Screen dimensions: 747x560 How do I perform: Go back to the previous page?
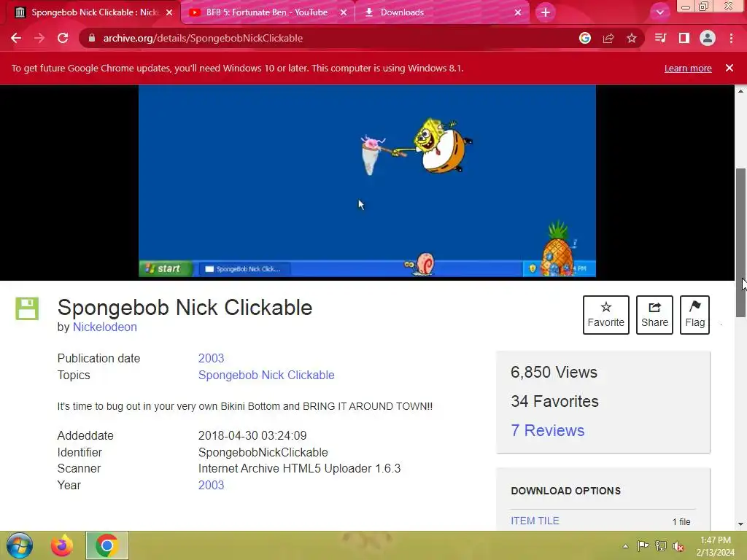[16, 38]
